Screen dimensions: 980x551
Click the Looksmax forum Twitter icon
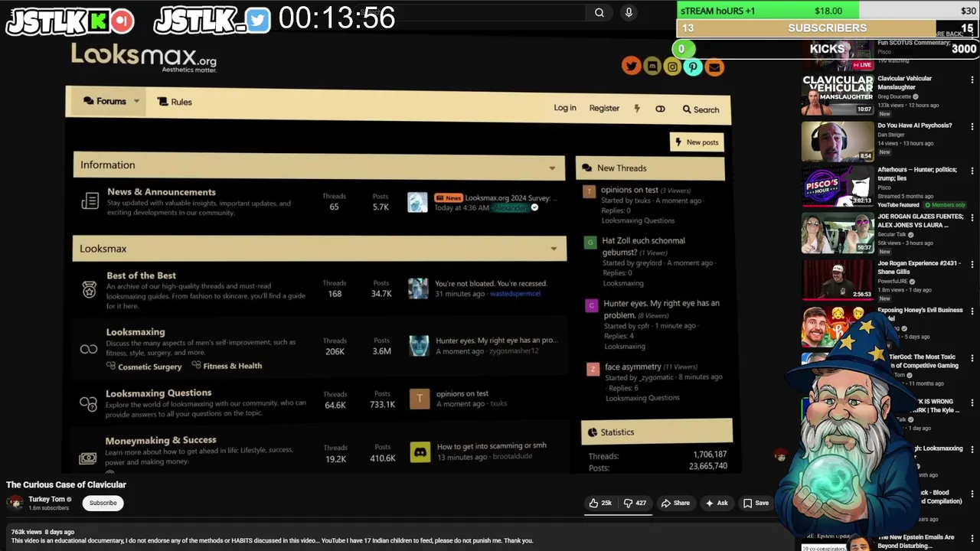click(x=631, y=66)
